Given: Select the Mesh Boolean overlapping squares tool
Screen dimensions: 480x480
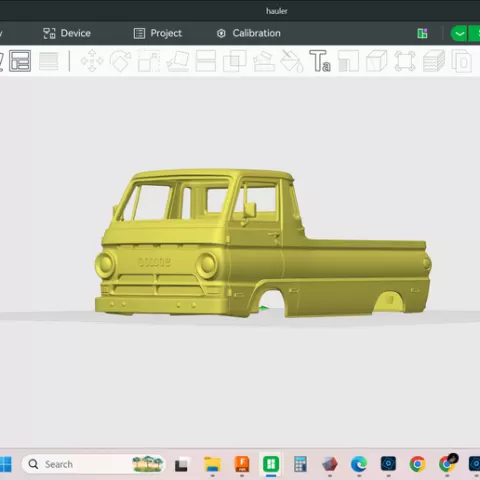Looking at the screenshot, I should click(235, 61).
